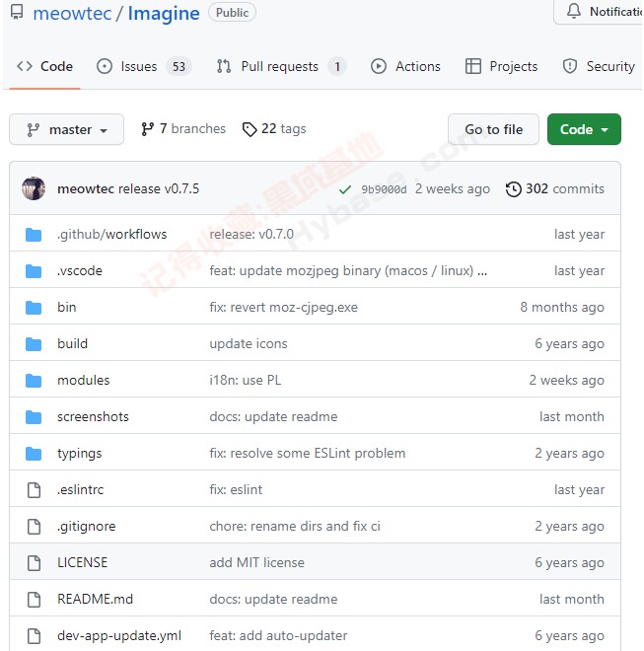View the 22 tags link
Viewport: 644px width, 651px height.
(274, 129)
